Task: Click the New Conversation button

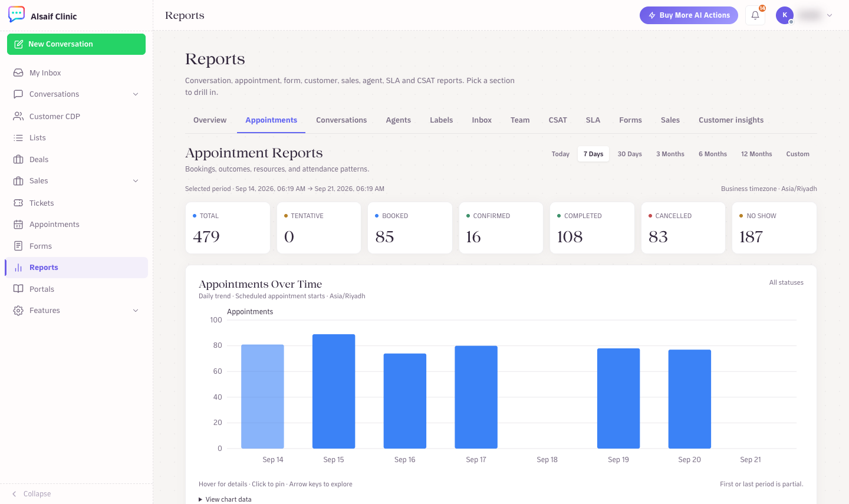Action: 77,44
